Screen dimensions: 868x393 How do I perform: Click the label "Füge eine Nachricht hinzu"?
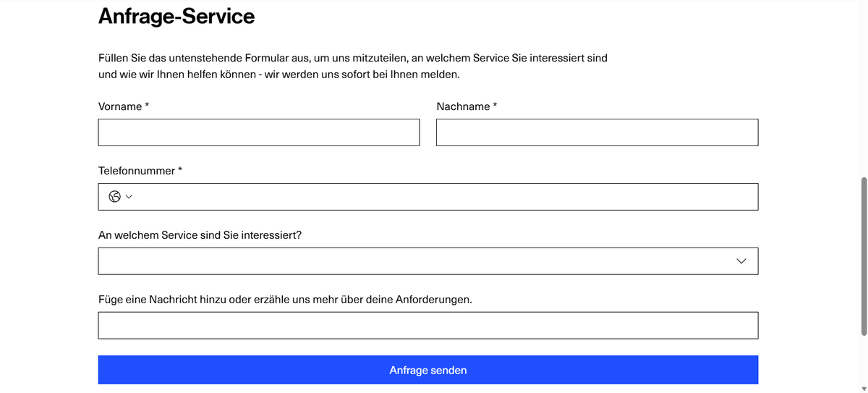(x=163, y=299)
